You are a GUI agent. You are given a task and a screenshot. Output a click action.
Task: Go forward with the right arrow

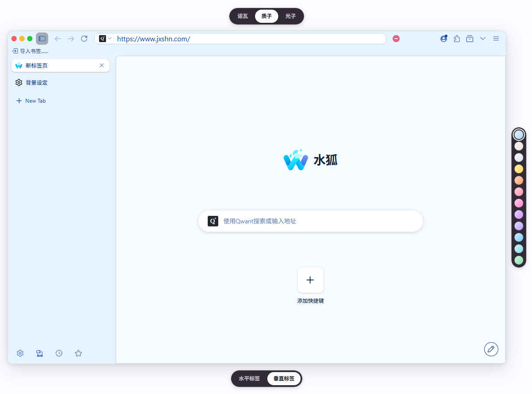tap(71, 39)
